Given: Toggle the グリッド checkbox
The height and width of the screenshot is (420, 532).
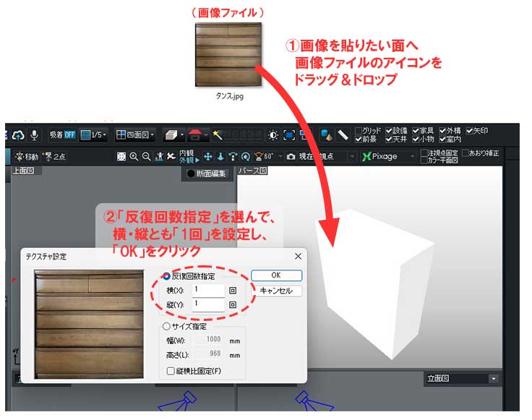Looking at the screenshot, I should click(359, 131).
